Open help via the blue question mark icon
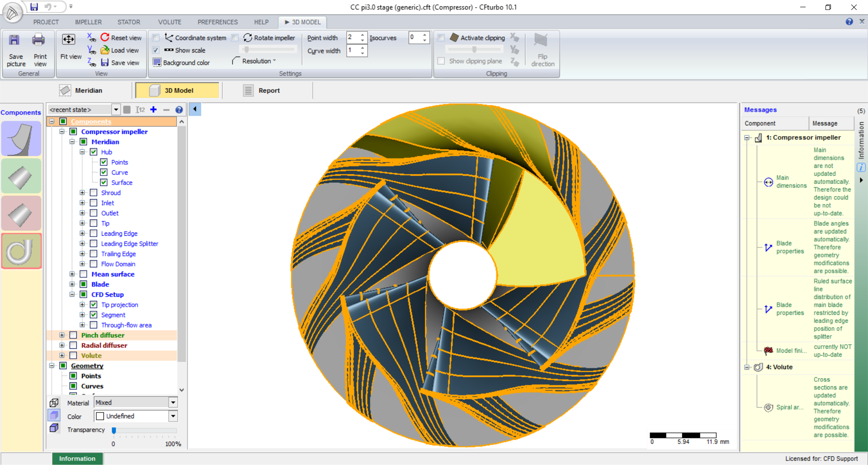 coord(179,109)
